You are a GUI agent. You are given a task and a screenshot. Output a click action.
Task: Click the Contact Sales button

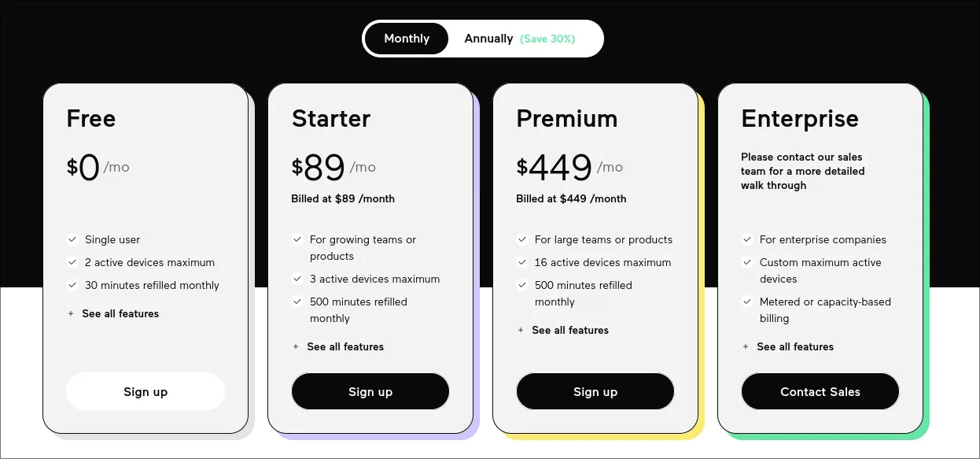point(820,391)
